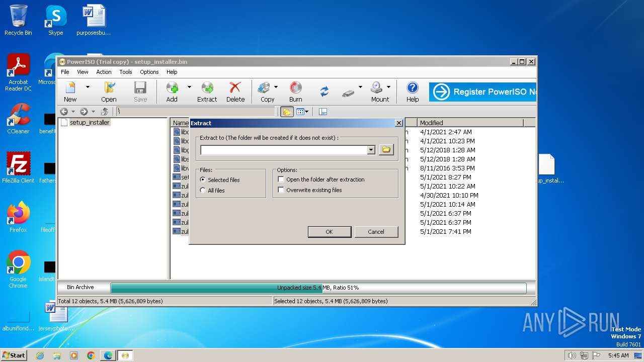Open the Help menu
This screenshot has width=644, height=362.
coord(172,72)
